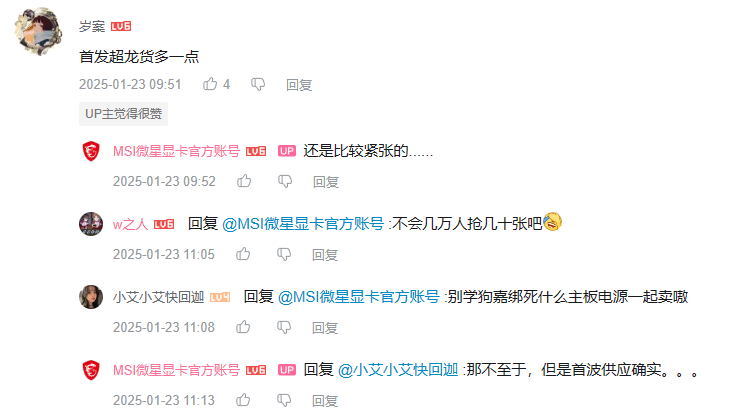The width and height of the screenshot is (748, 415).
Task: Like 小艾小艾快回迦's 11:08 reply
Action: click(x=243, y=327)
